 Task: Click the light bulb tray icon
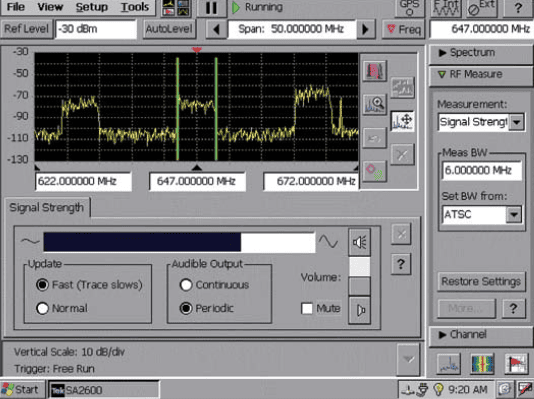438,389
